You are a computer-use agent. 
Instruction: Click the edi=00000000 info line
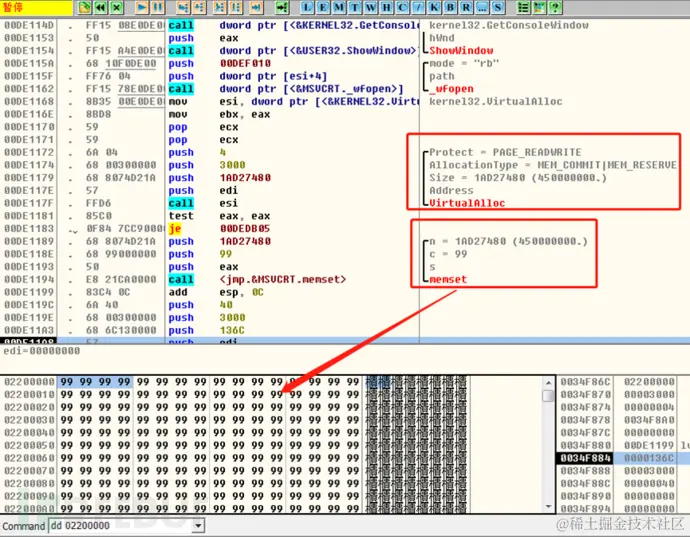pos(42,351)
